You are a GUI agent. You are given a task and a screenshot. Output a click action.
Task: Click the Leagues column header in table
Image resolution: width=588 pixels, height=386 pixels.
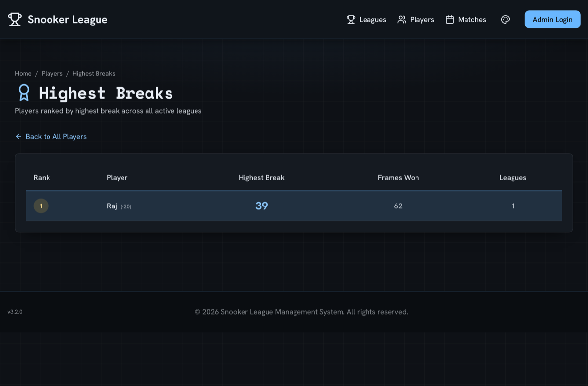pos(513,178)
